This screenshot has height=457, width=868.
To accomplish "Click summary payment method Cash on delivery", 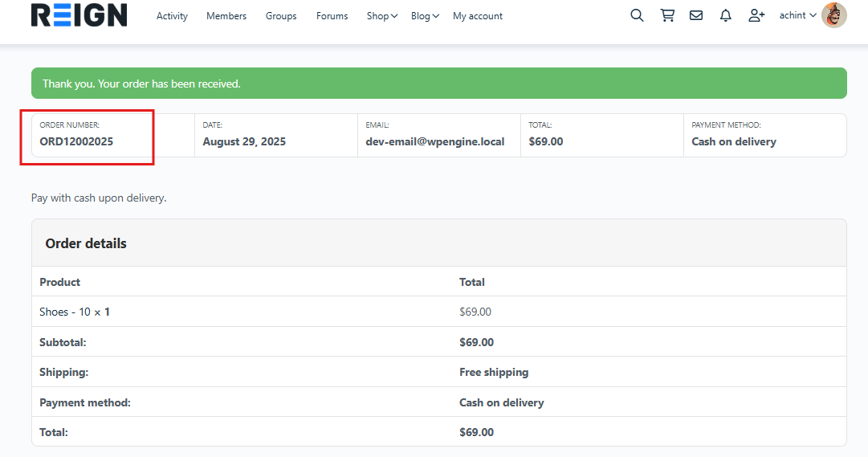I will pyautogui.click(x=734, y=142).
